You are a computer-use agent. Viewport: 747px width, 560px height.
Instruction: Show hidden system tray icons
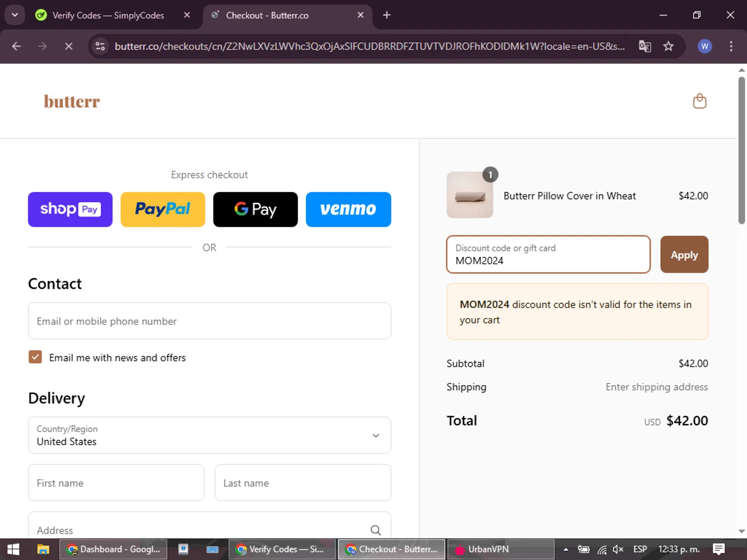[x=566, y=550]
